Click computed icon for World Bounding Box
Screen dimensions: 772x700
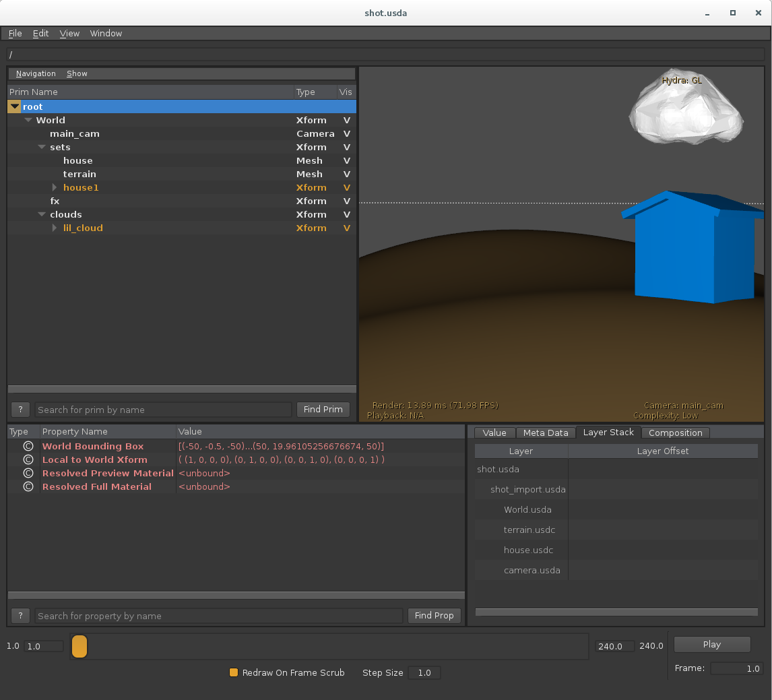(28, 446)
